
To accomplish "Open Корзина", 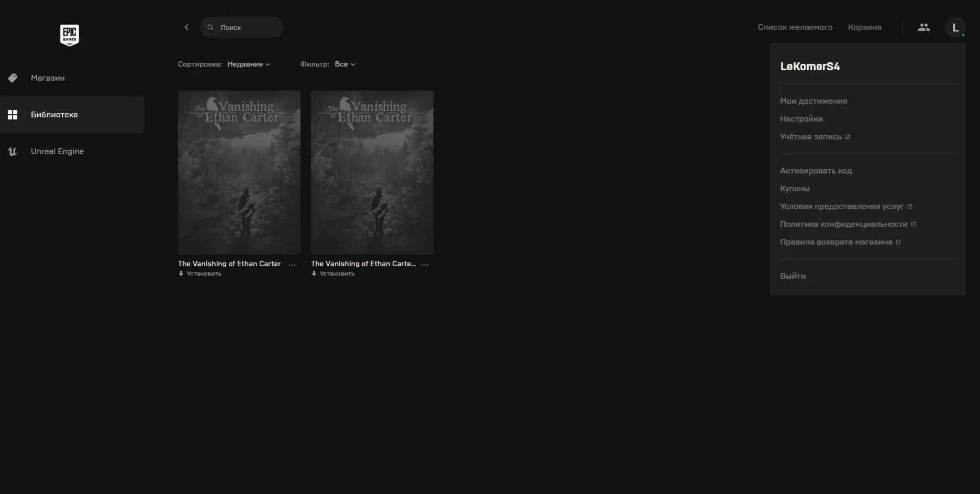I will pos(865,27).
